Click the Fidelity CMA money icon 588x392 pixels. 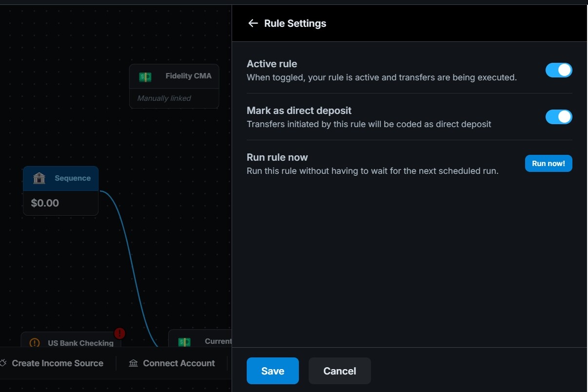click(145, 76)
